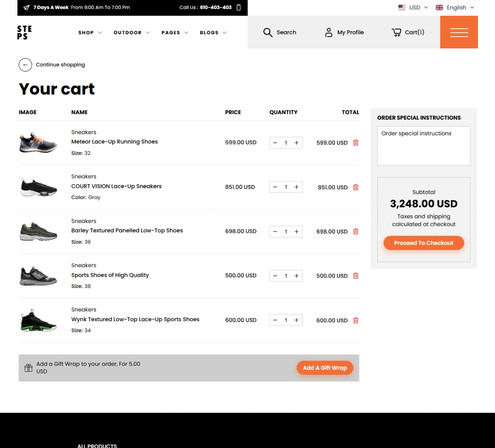Click the back arrow beside Continue shopping
The image size is (495, 448).
pos(25,65)
